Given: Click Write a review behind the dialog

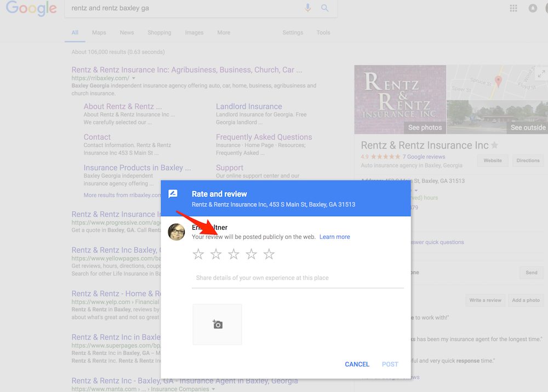Looking at the screenshot, I should 485,300.
